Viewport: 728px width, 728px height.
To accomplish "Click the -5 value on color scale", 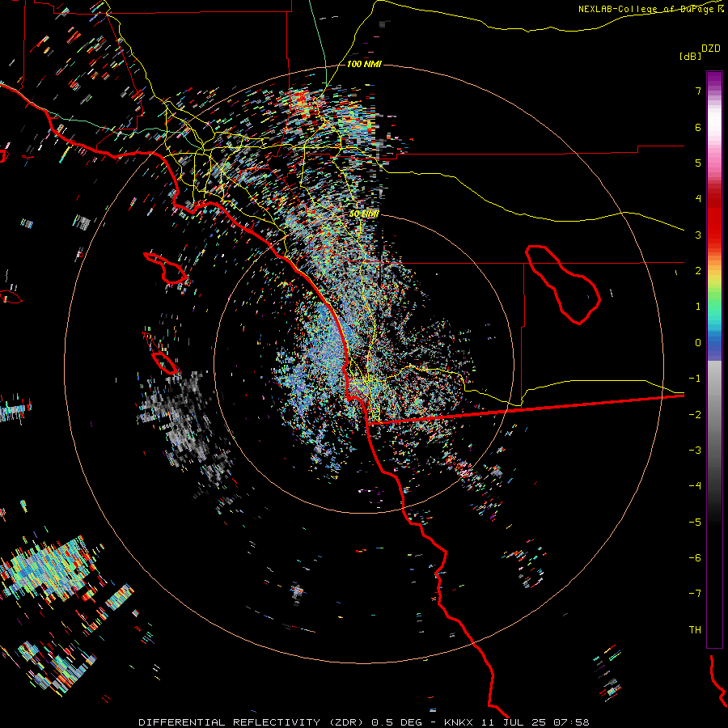I will [695, 522].
